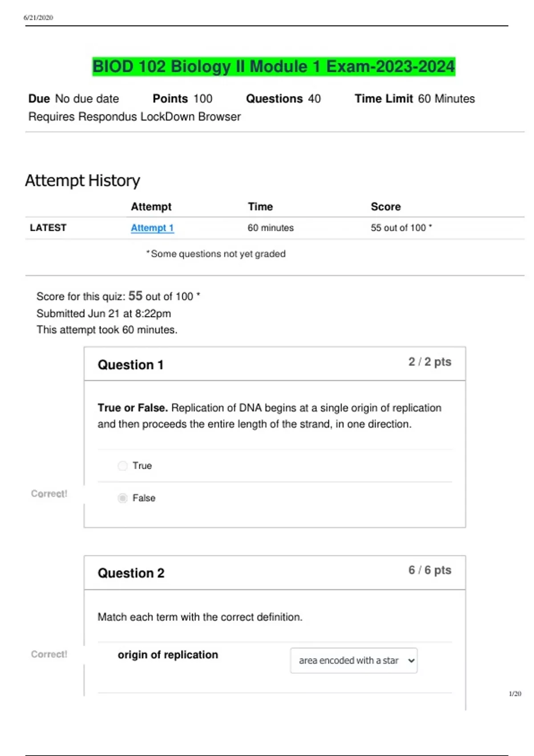This screenshot has width=534, height=756.
Task: Click the Score column header
Action: 385,206
